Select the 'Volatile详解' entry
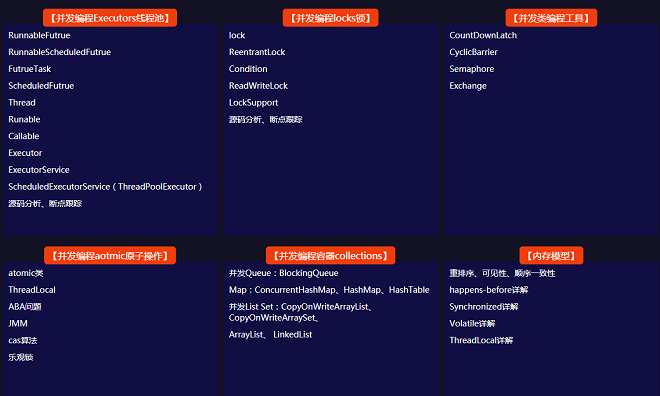Viewport: 660px width, 396px height. [x=472, y=324]
